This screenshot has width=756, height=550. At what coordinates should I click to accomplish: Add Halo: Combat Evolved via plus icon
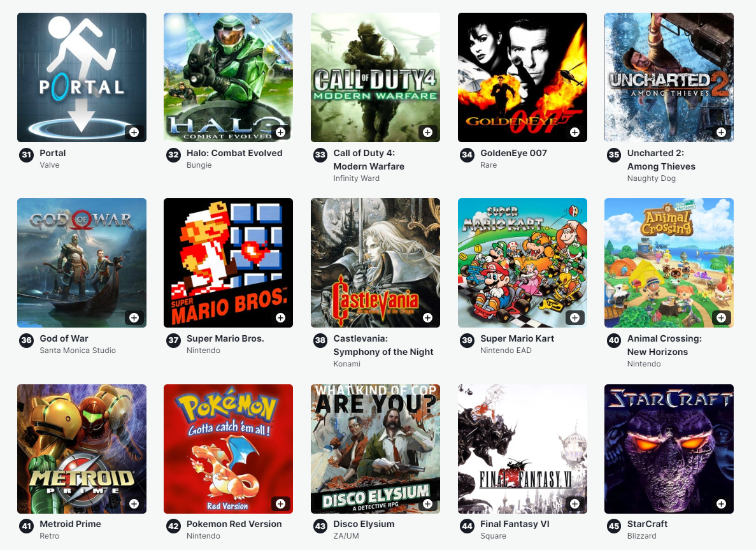tap(281, 132)
